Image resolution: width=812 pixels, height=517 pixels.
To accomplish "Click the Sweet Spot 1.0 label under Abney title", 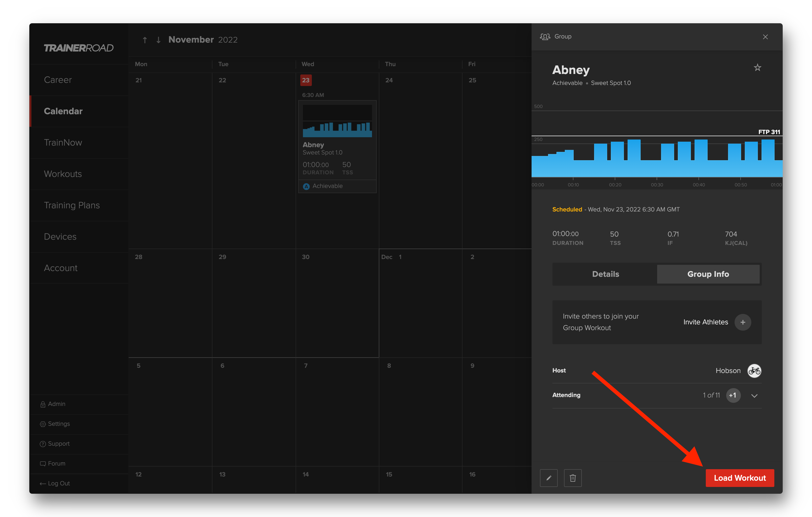I will click(x=610, y=83).
